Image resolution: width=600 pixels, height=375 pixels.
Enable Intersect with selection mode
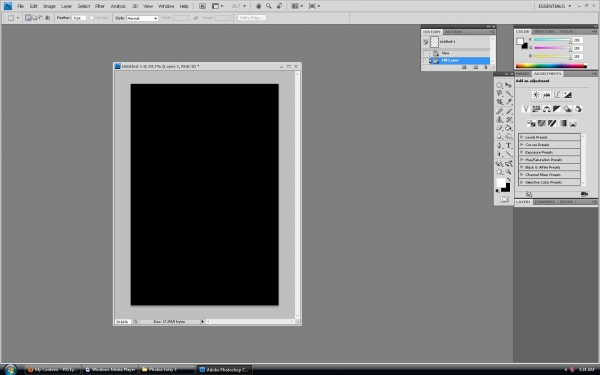[47, 18]
